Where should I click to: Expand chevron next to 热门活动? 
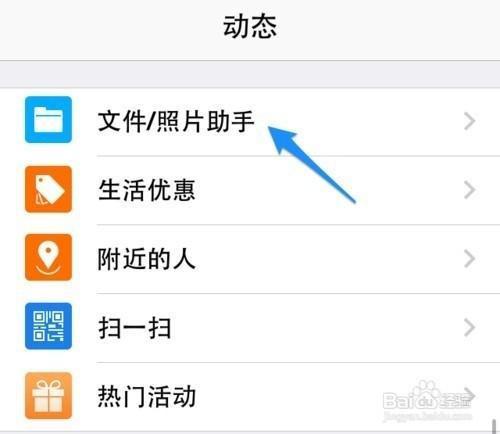pos(470,396)
